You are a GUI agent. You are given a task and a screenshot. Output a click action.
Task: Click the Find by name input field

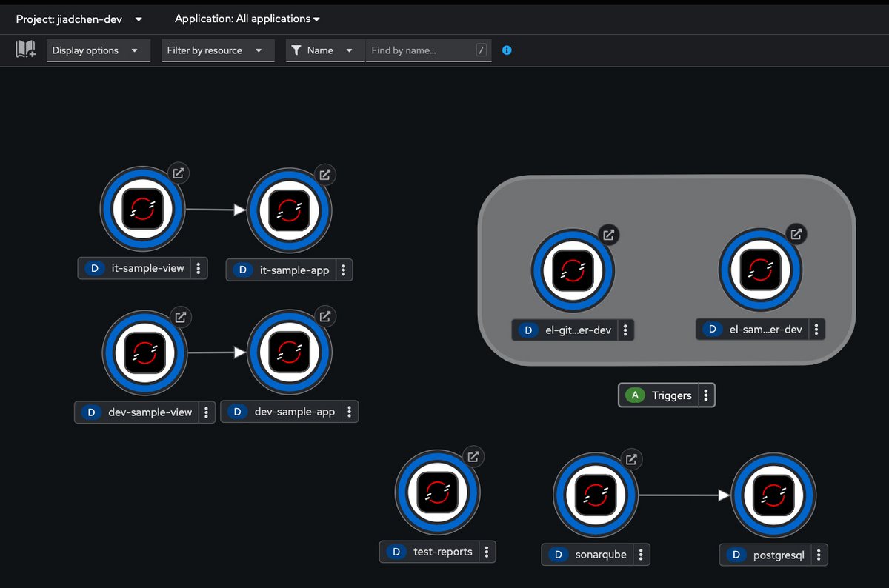422,50
